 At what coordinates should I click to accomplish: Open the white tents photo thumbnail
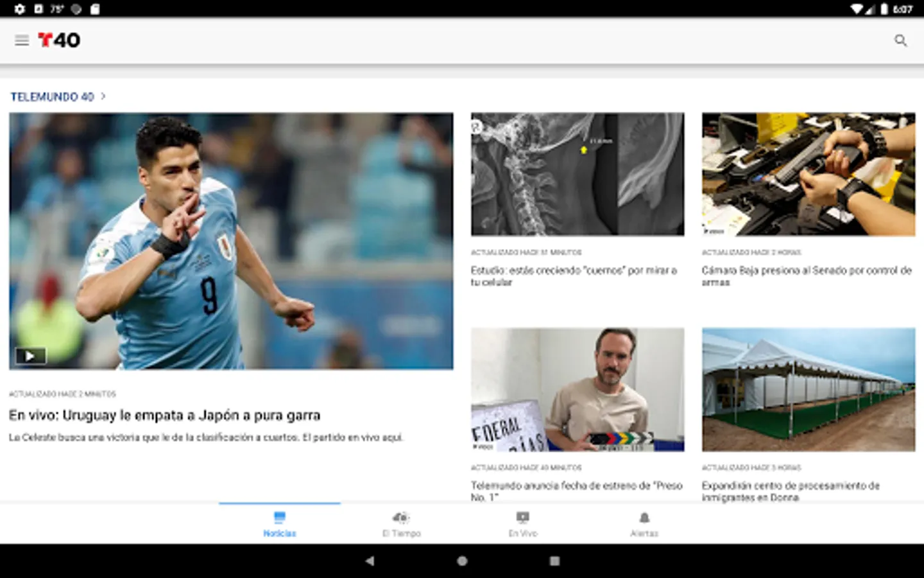pyautogui.click(x=809, y=389)
